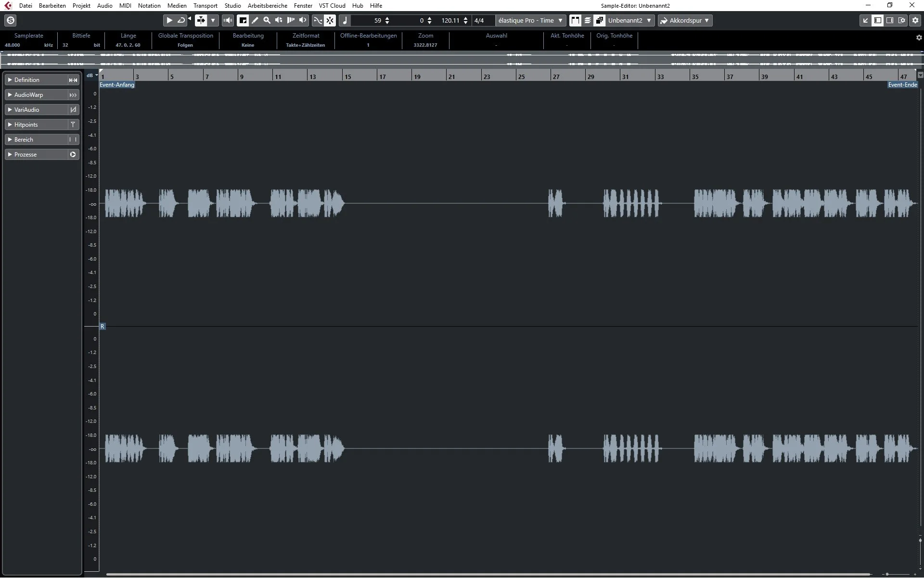Expand the Definition section
The image size is (924, 578).
pos(36,80)
